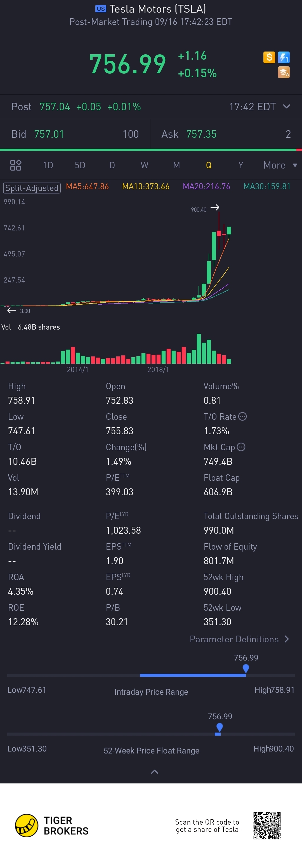Select the D daily chart tab
Screen dimensions: 302x868
coord(112,165)
